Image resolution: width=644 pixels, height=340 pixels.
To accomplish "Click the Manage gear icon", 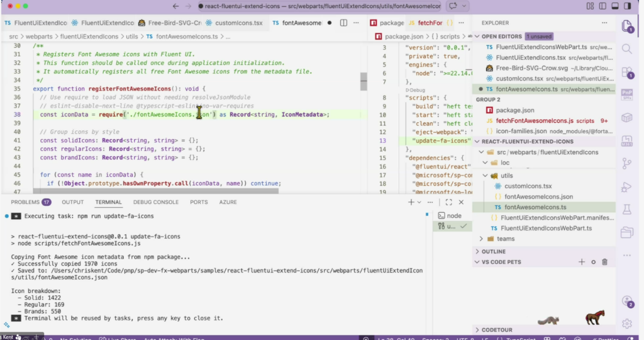I will coord(626,324).
